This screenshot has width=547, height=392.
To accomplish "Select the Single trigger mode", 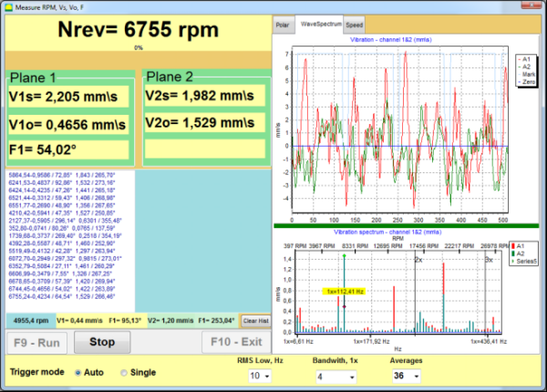I will click(x=123, y=372).
